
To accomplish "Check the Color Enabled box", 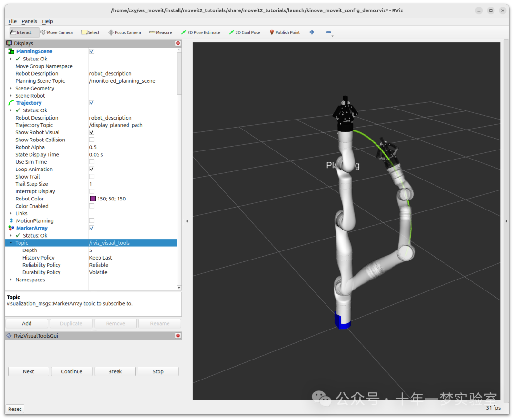I will pos(92,206).
